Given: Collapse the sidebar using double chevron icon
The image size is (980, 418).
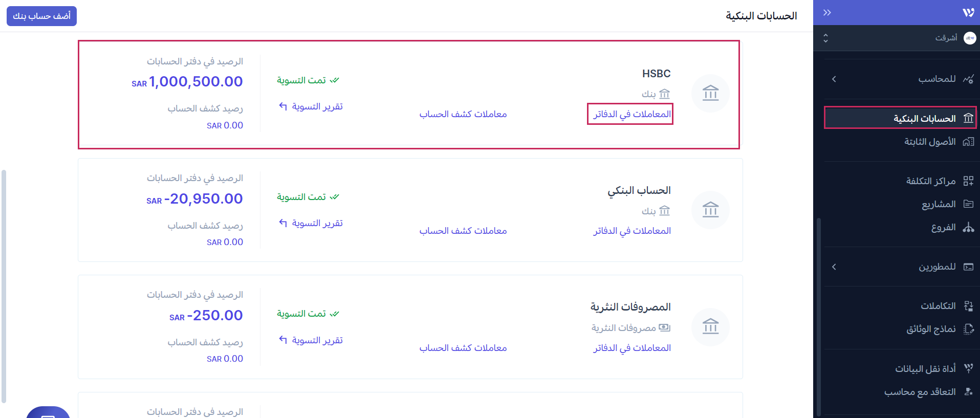Looking at the screenshot, I should (x=827, y=12).
